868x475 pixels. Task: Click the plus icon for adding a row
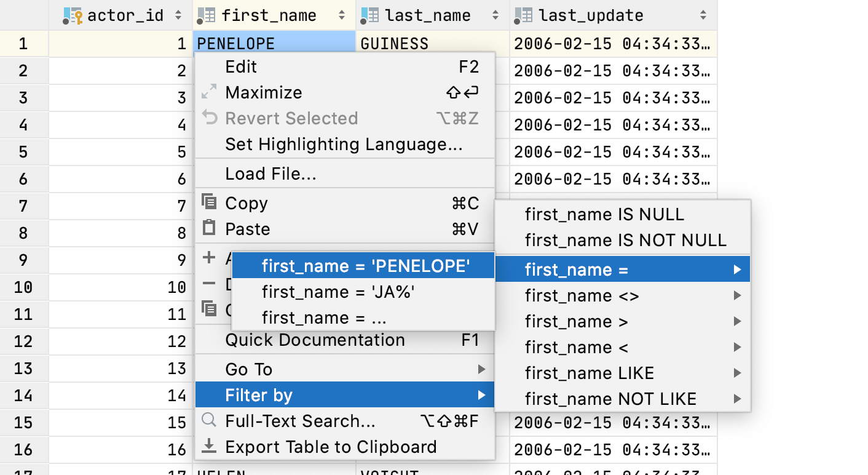coord(209,258)
